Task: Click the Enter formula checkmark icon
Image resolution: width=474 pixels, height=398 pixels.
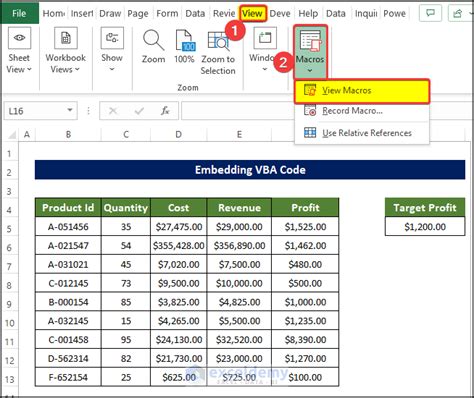Action: click(139, 111)
